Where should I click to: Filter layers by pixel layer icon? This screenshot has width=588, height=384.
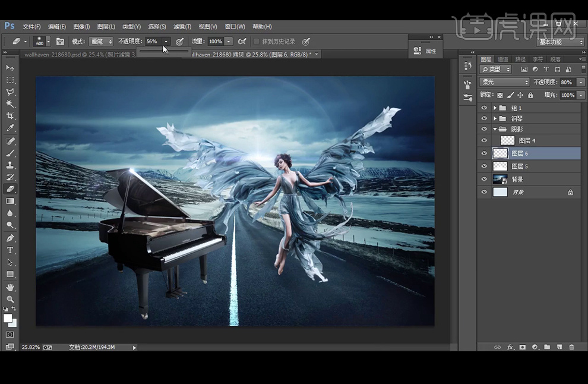tap(524, 70)
